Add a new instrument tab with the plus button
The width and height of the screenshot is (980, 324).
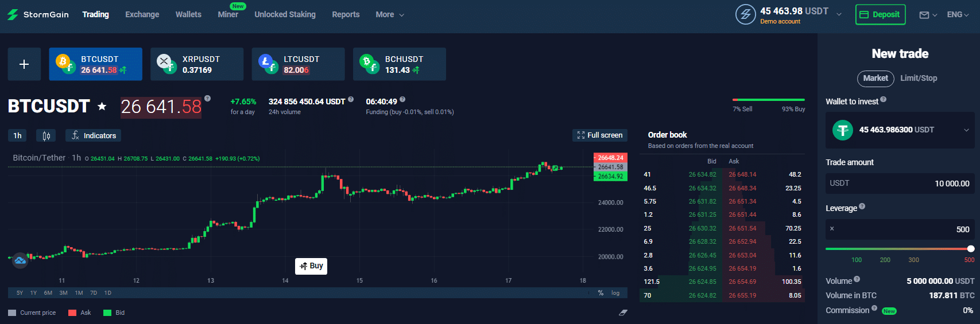tap(24, 64)
